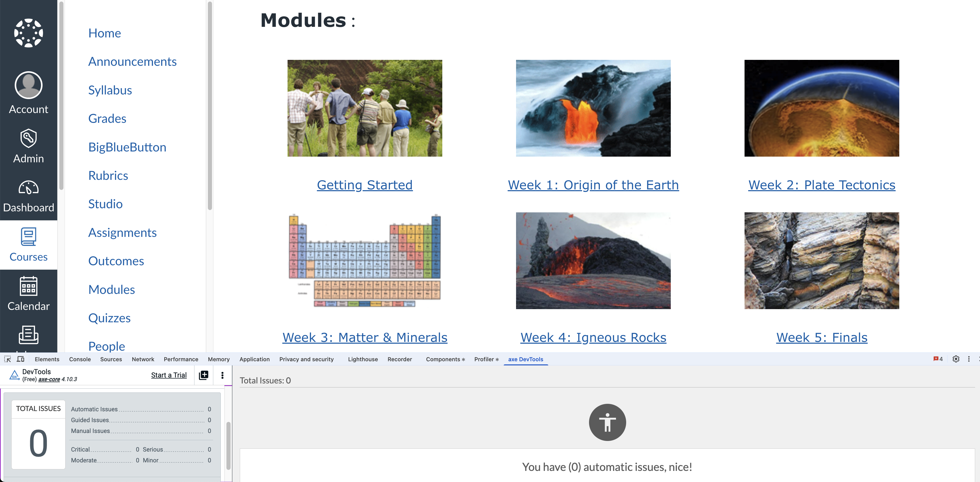
Task: Open the Lighthouse tab
Action: pyautogui.click(x=363, y=359)
